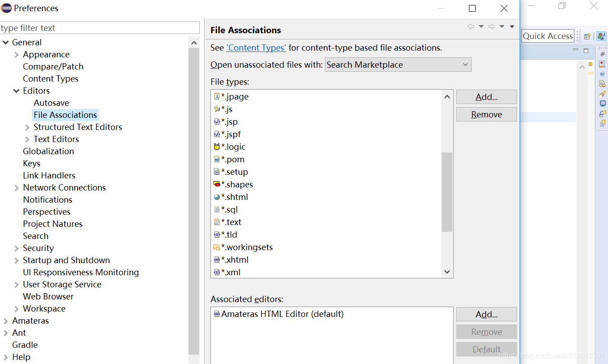The image size is (608, 364).
Task: Collapse the Editors tree node
Action: (x=17, y=91)
